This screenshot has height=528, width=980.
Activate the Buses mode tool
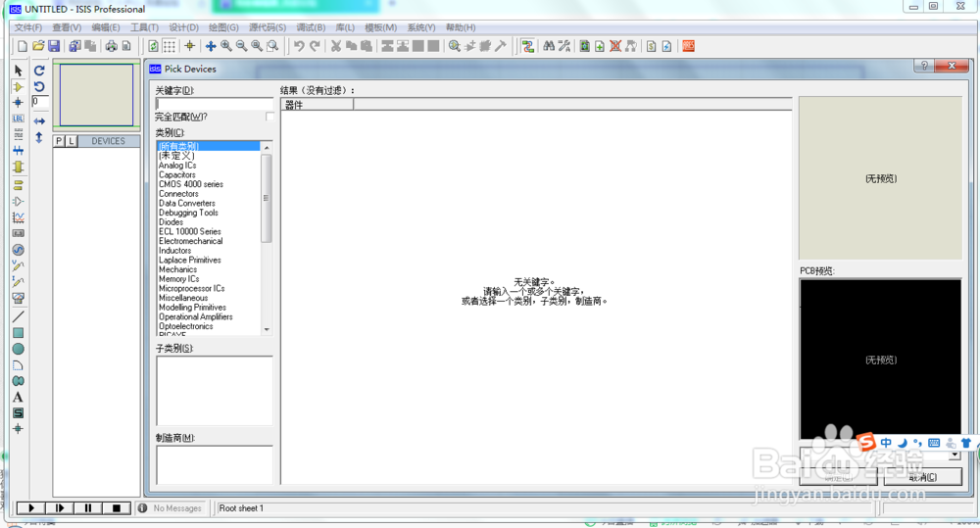pos(18,151)
